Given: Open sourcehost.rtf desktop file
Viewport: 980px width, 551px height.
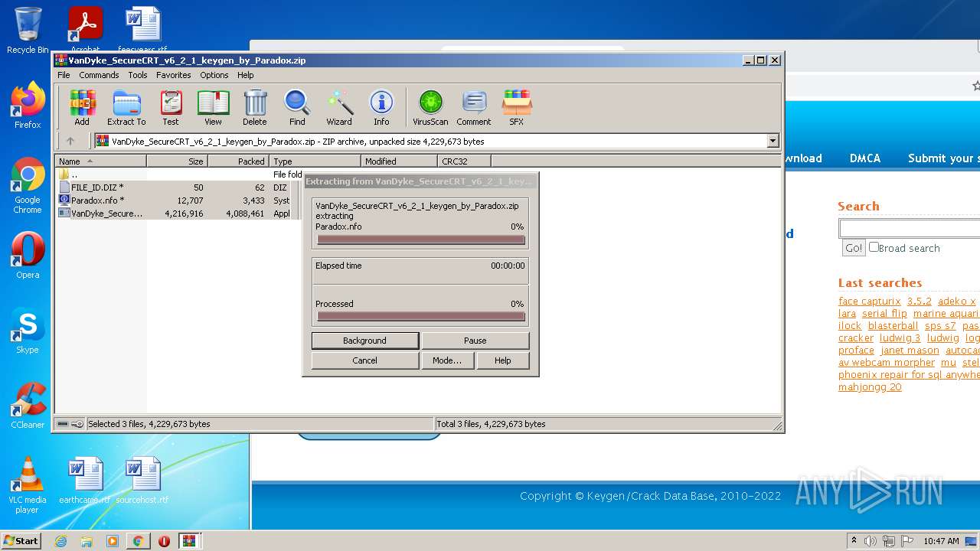Looking at the screenshot, I should pyautogui.click(x=142, y=481).
